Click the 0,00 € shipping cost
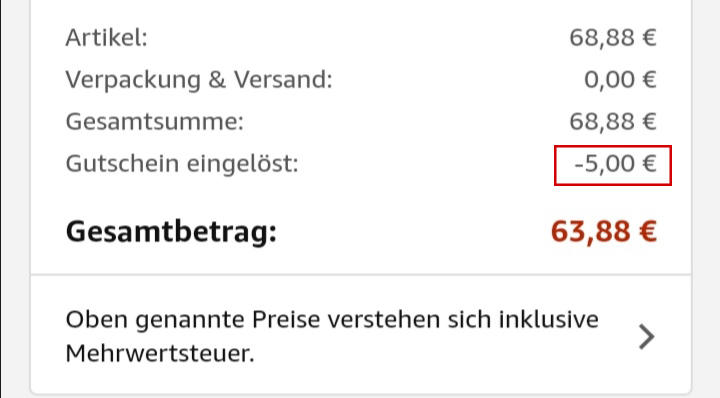Viewport: 720px width, 398px height. point(620,80)
